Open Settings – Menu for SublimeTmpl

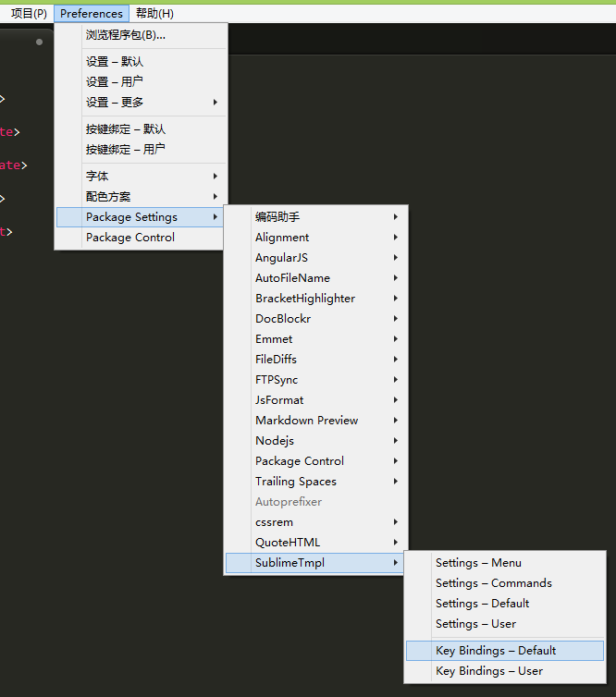(505, 563)
